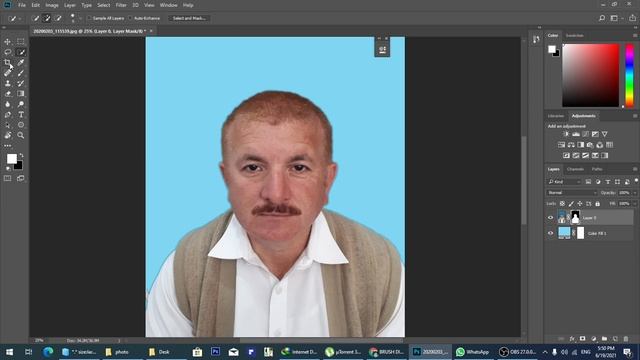Click the hue spectrum slider strip

[629, 75]
